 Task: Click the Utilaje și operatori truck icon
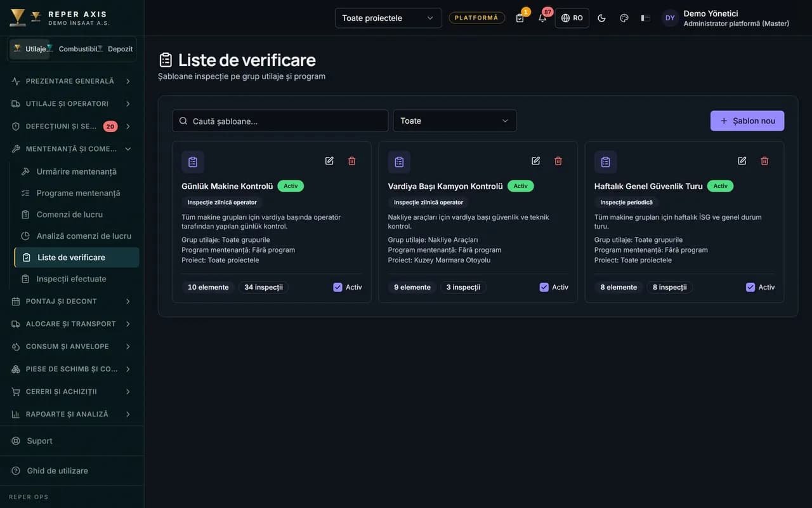tap(16, 104)
